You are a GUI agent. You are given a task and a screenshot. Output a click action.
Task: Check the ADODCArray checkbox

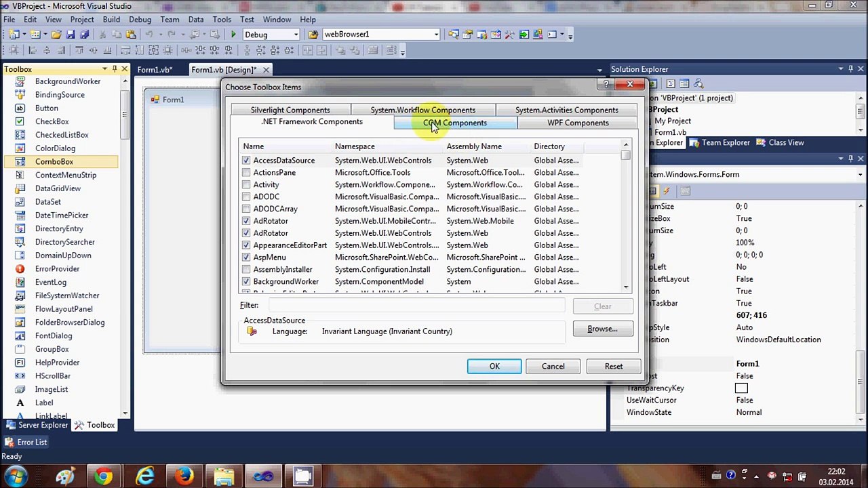246,209
